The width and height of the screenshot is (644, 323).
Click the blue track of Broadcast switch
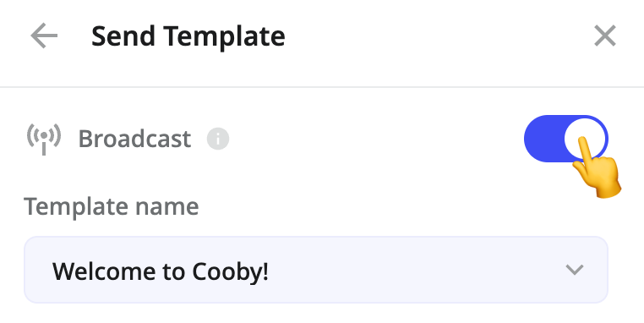tap(543, 139)
